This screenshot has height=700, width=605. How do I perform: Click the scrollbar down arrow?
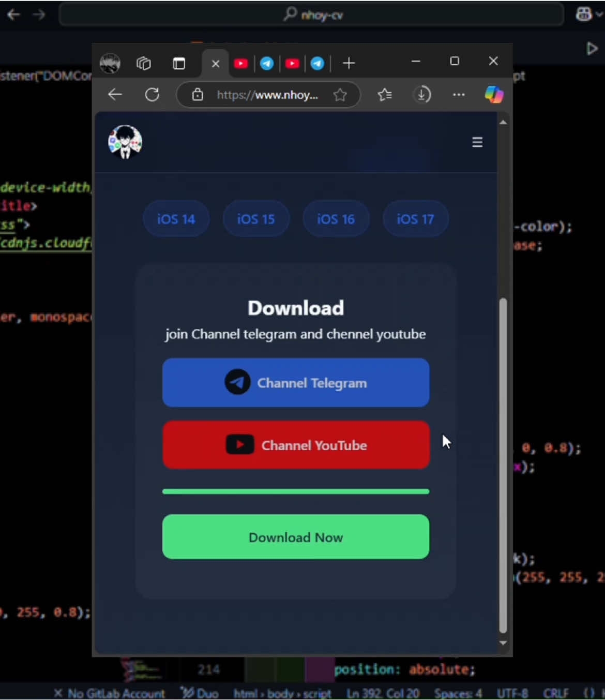pos(503,643)
